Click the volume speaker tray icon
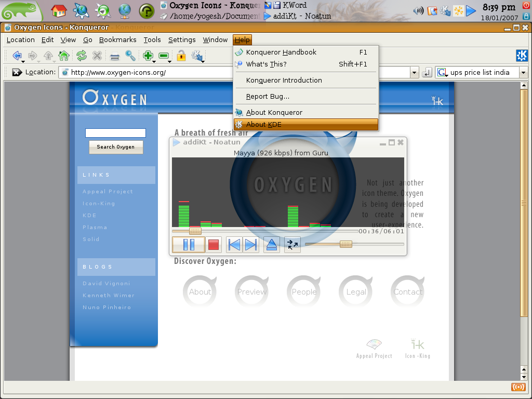Screen dimensions: 532x399 tap(418, 11)
